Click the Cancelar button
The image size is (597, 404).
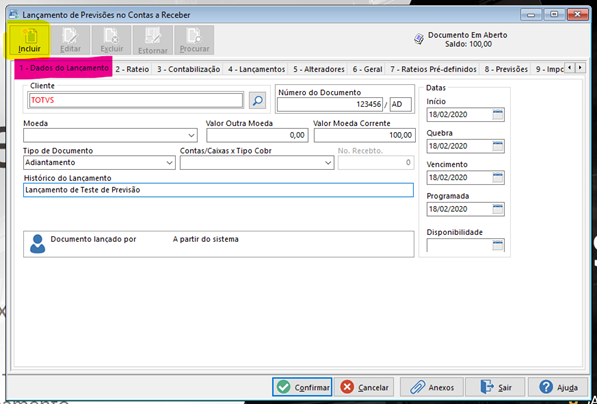[x=364, y=387]
